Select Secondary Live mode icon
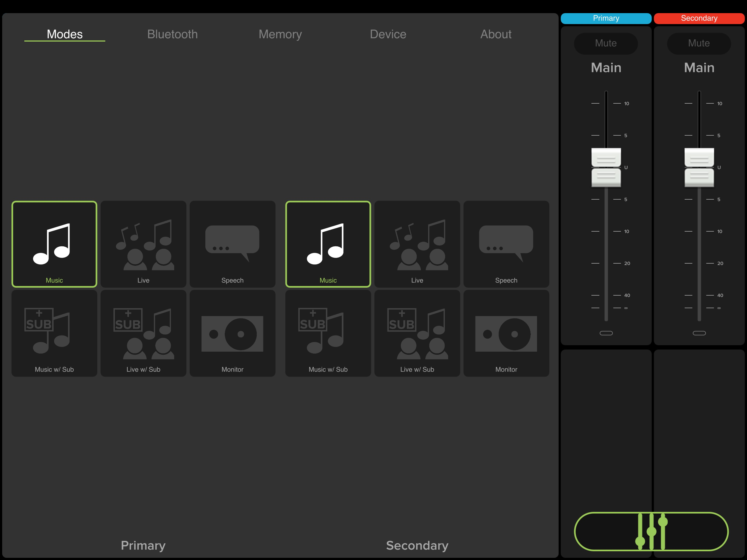The width and height of the screenshot is (747, 560). coord(417,244)
